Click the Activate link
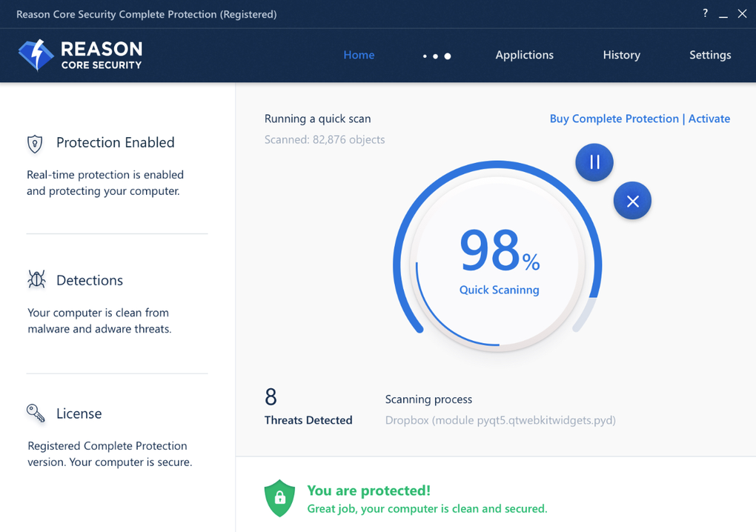 pyautogui.click(x=709, y=119)
